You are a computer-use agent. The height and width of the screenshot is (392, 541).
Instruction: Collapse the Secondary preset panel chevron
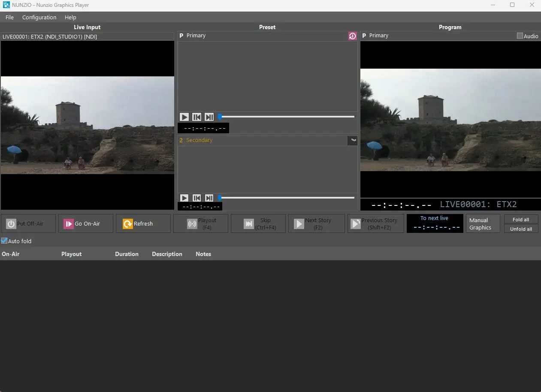(x=353, y=140)
